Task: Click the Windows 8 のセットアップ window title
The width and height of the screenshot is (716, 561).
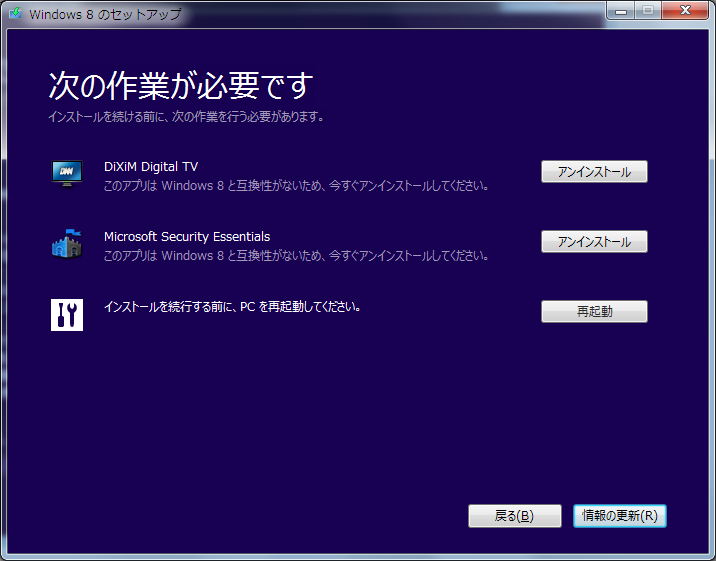Action: tap(105, 14)
